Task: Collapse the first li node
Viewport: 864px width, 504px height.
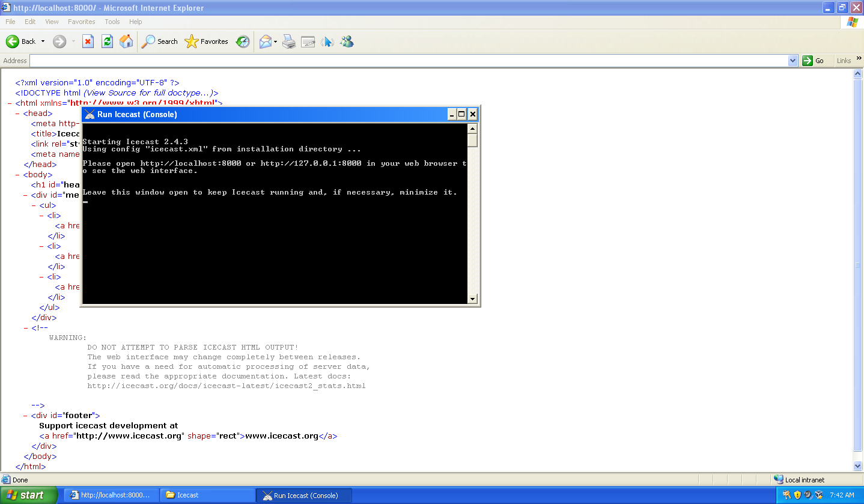Action: tap(41, 216)
